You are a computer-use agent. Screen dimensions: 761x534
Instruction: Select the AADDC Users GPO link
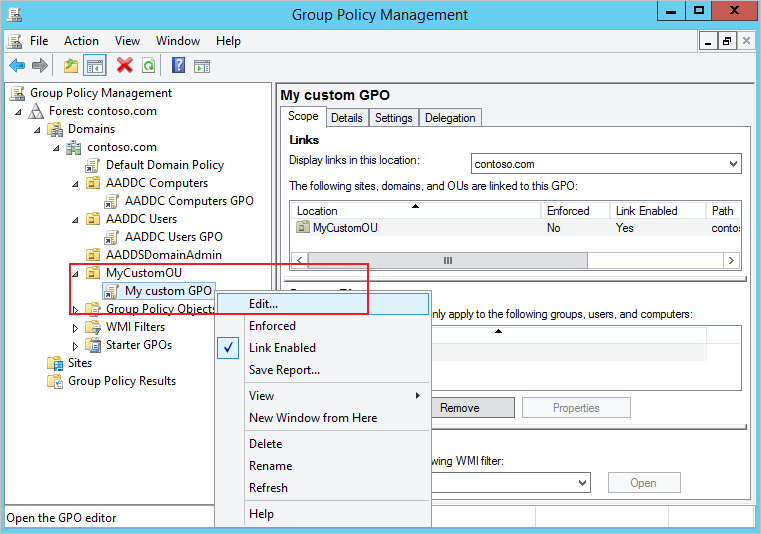coord(174,237)
